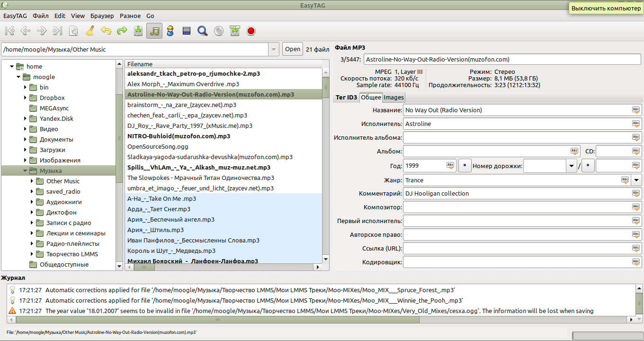Switch to the Images tab

(x=394, y=98)
